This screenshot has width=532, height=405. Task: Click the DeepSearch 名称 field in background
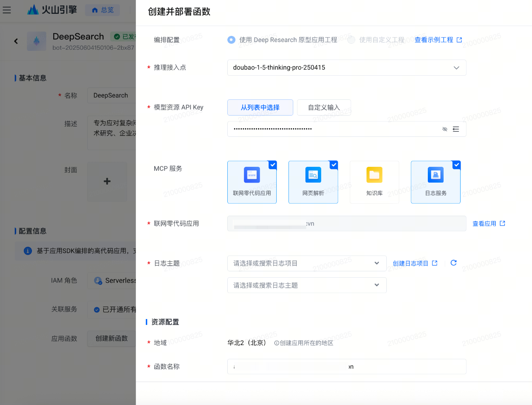[x=112, y=95]
